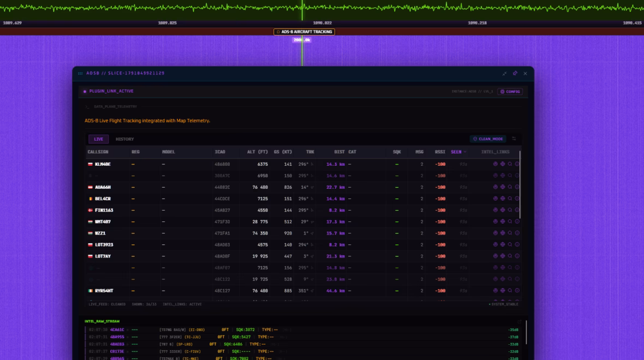Image resolution: width=644 pixels, height=360 pixels.
Task: Open the globe link for KLM40E
Action: 503,164
